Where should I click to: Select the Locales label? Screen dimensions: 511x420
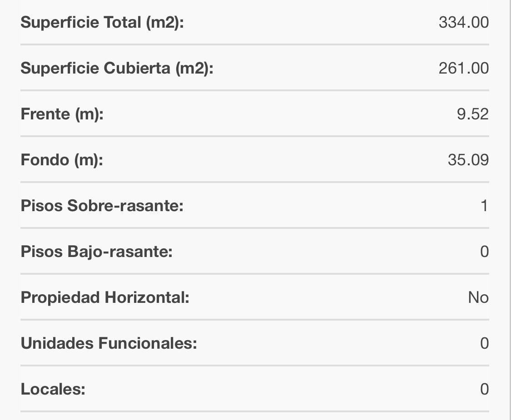53,390
